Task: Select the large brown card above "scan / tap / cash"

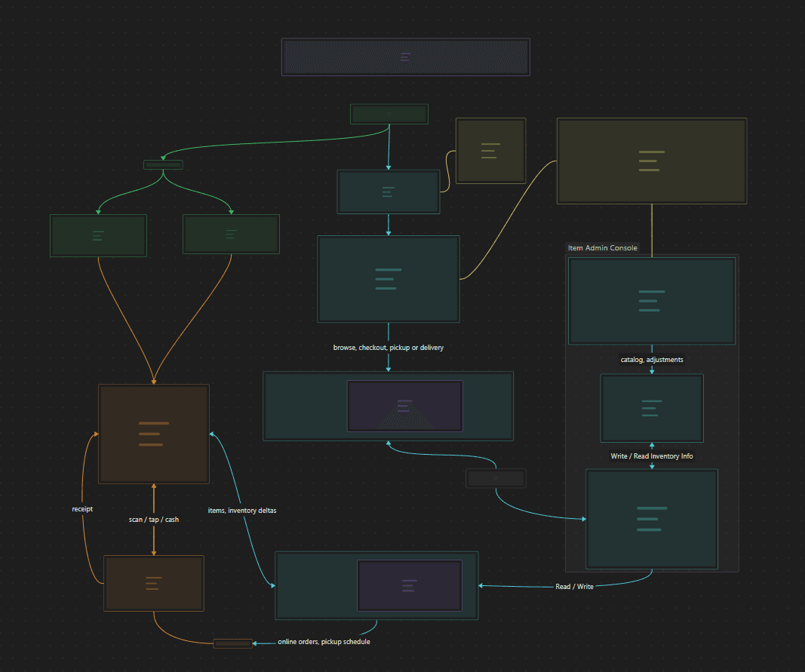Action: pos(154,434)
